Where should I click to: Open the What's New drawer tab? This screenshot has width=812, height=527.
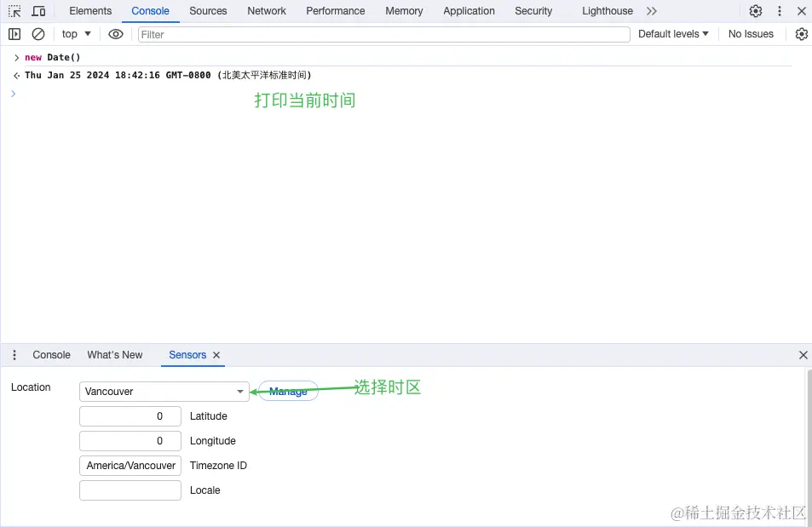(115, 355)
